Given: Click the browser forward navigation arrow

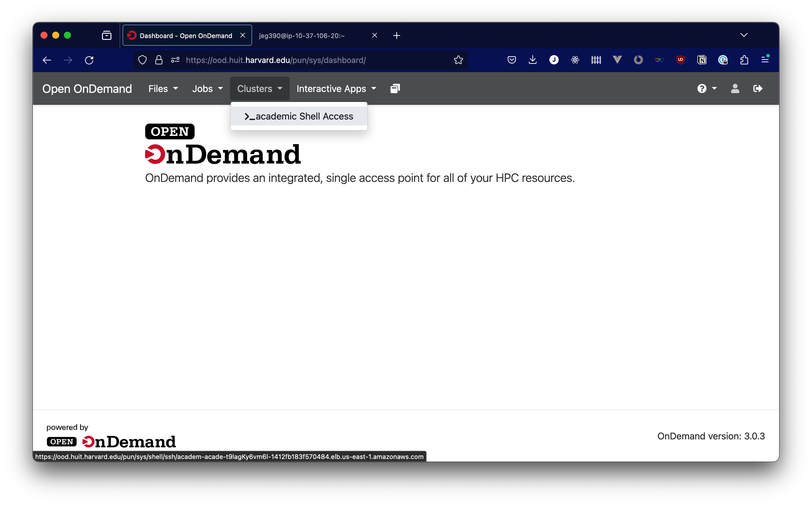Looking at the screenshot, I should pos(68,60).
